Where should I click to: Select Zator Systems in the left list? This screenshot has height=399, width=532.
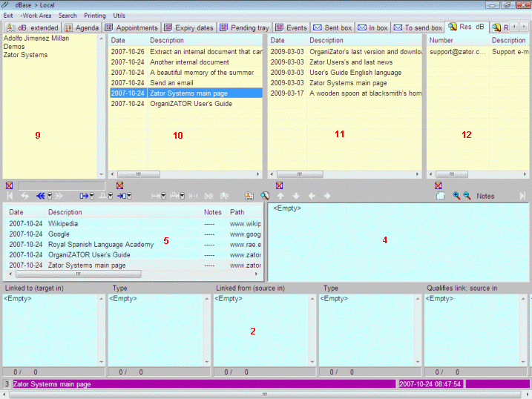point(25,55)
